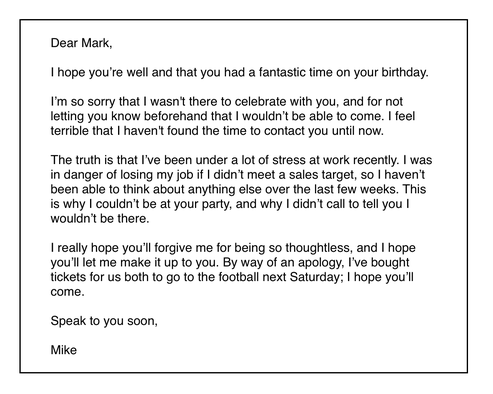Click the greeting 'Dear Mark,'
The height and width of the screenshot is (394, 493).
[81, 43]
